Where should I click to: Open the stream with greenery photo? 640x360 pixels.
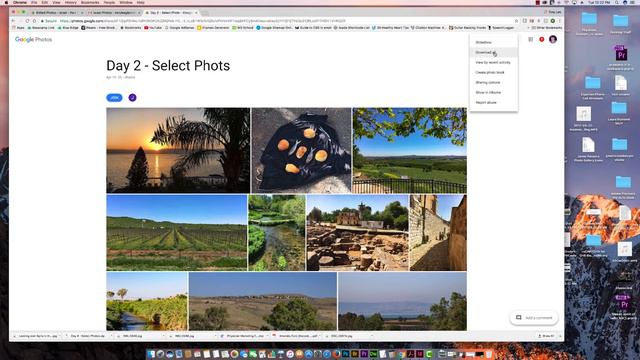(x=277, y=233)
